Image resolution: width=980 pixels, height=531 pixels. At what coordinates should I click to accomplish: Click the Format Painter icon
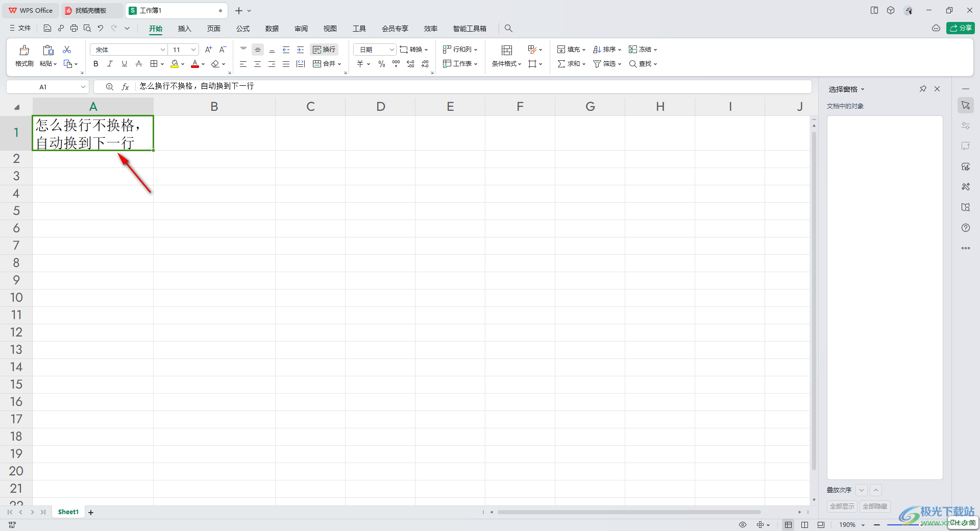(x=24, y=50)
